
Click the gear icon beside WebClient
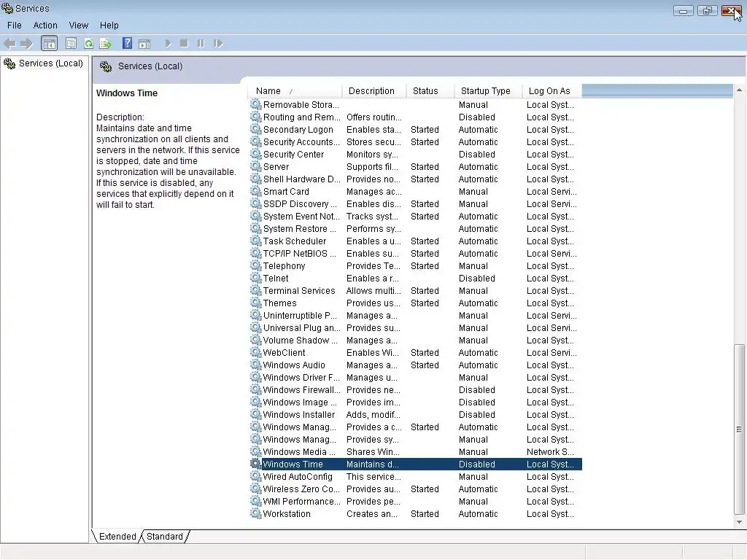click(256, 352)
